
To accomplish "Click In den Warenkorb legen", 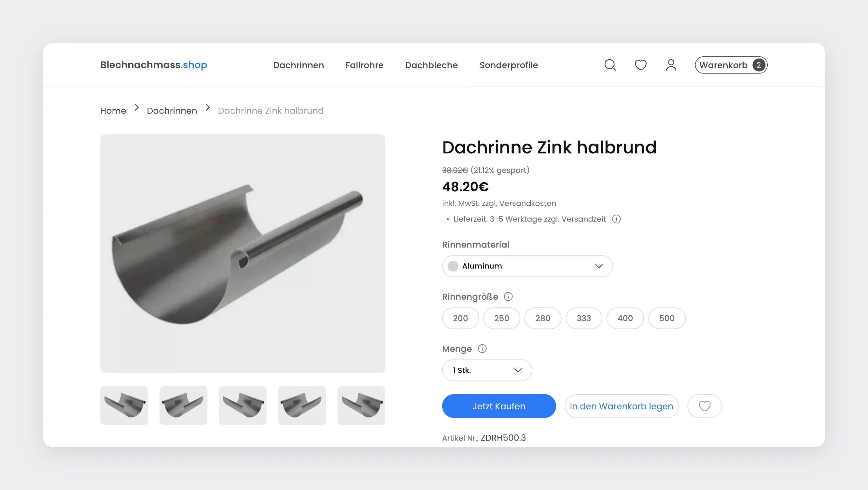I will tap(621, 406).
